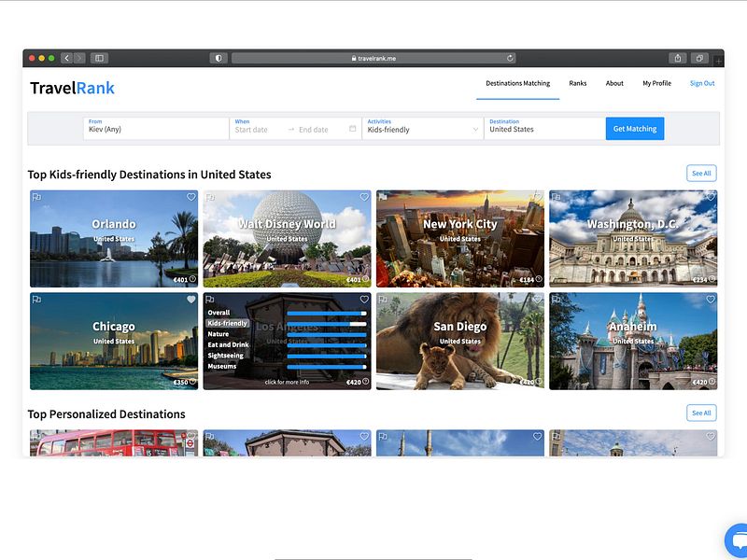Open the calendar icon in When field

click(x=353, y=129)
